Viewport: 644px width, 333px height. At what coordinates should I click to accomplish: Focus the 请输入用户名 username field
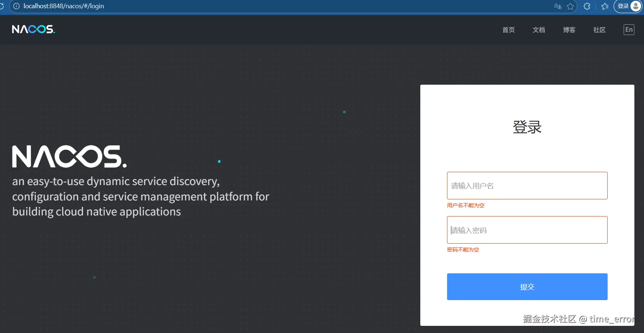(527, 185)
